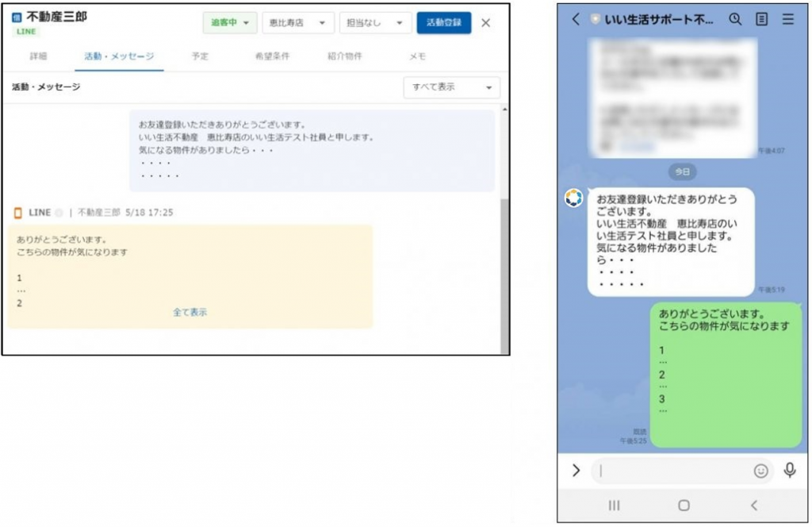Screen dimensions: 812x527
Task: Open the 担当なし assignee dropdown
Action: click(375, 23)
